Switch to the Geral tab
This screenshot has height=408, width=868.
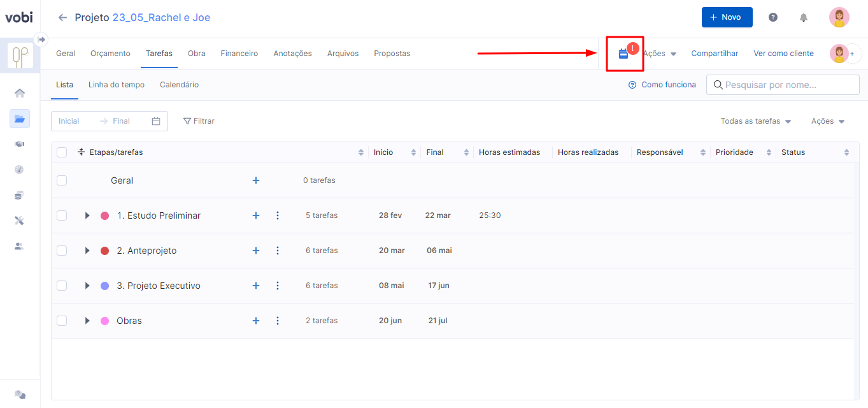[66, 54]
